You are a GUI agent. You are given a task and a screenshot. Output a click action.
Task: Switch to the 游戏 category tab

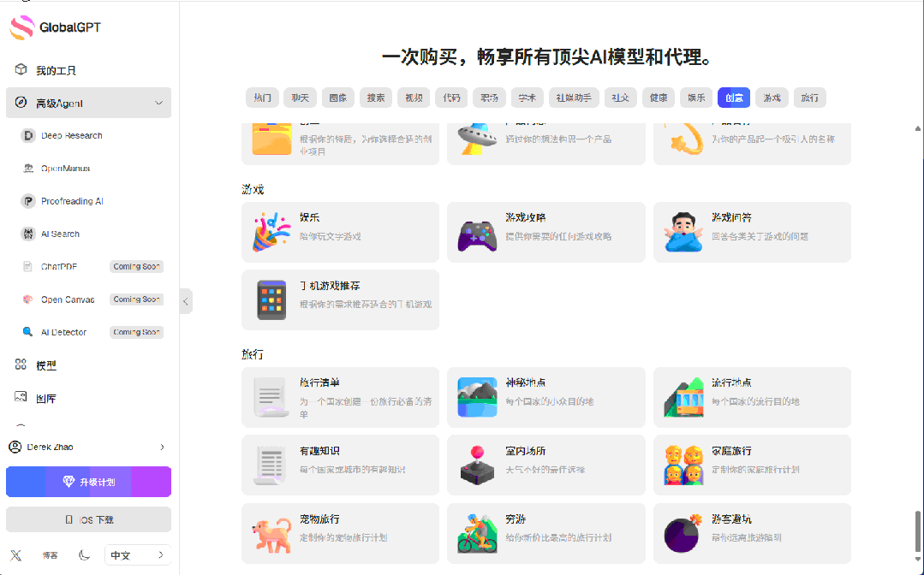771,97
